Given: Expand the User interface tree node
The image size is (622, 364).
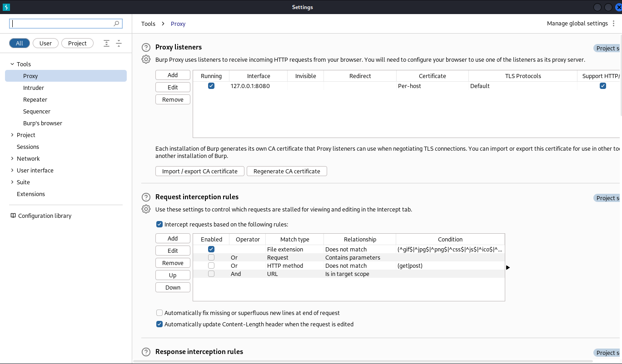Looking at the screenshot, I should tap(12, 170).
